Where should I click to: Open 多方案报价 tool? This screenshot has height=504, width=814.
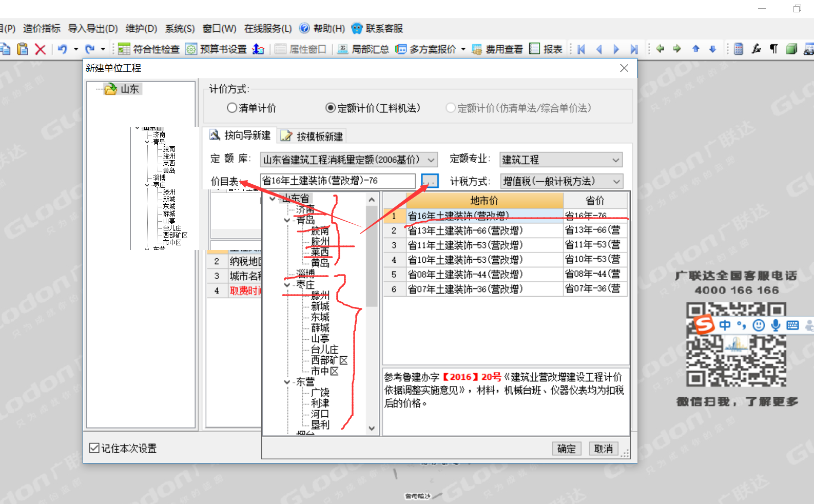coord(425,49)
